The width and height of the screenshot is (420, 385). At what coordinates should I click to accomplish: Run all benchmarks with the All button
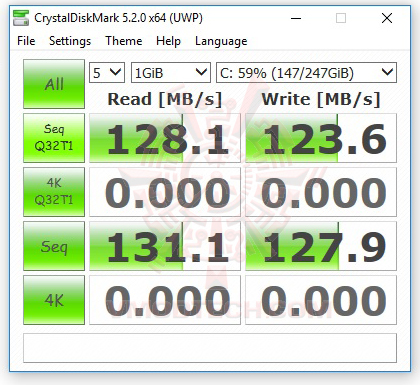point(54,84)
